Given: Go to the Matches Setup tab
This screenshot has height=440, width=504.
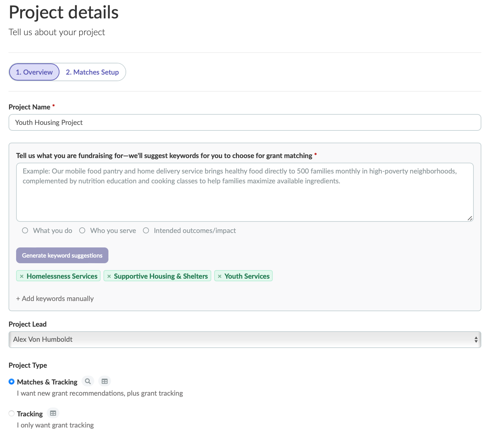Looking at the screenshot, I should pyautogui.click(x=92, y=72).
